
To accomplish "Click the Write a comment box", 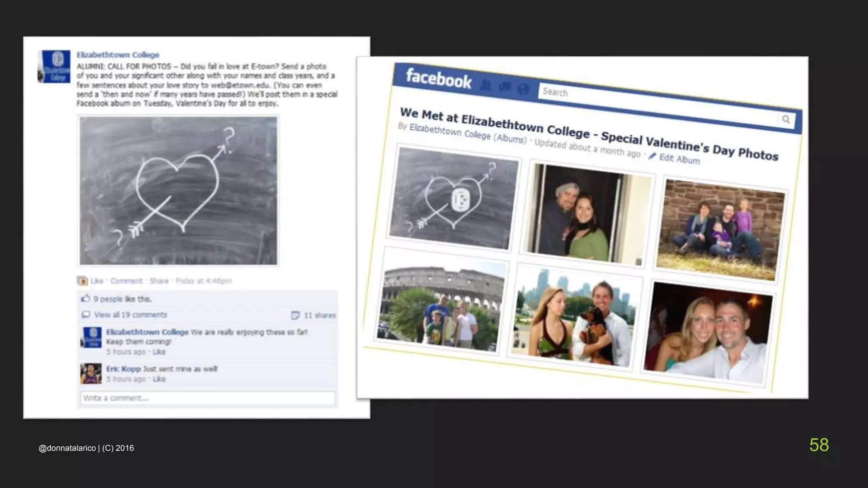I will point(208,398).
